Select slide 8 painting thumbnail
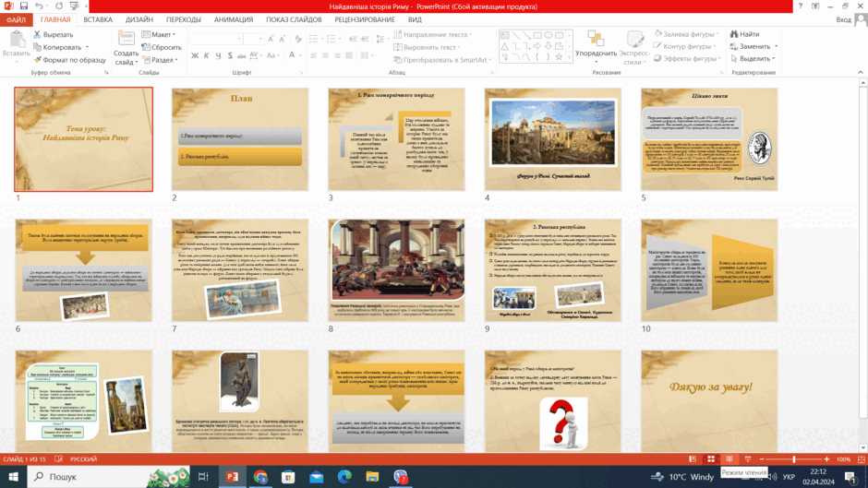Viewport: 868px width, 488px height. 396,270
